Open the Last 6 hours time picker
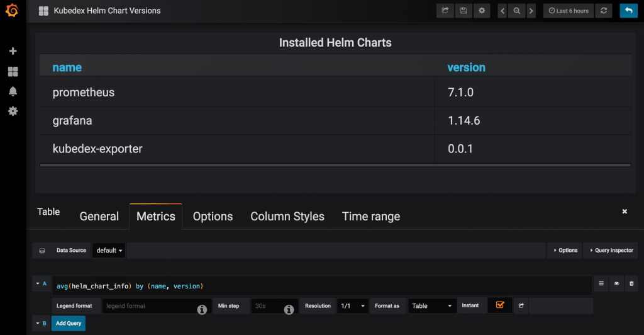 [569, 11]
